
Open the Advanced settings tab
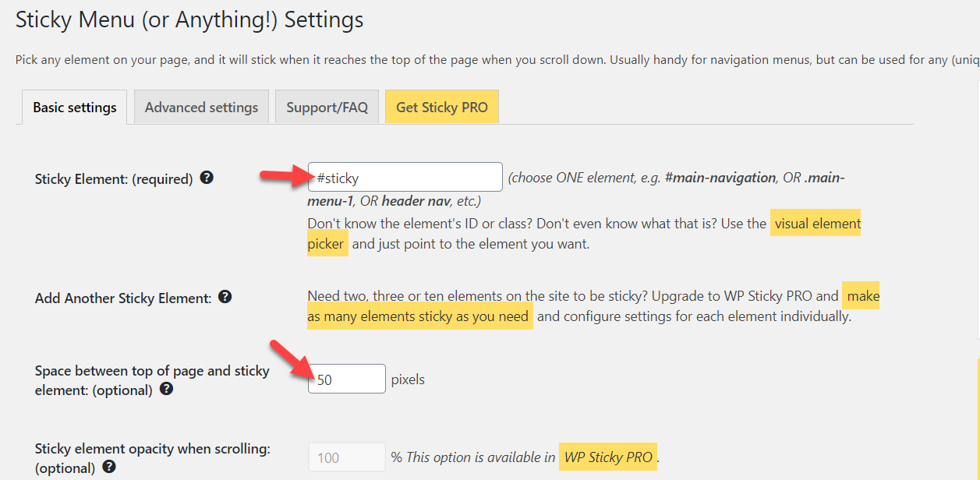[x=201, y=107]
